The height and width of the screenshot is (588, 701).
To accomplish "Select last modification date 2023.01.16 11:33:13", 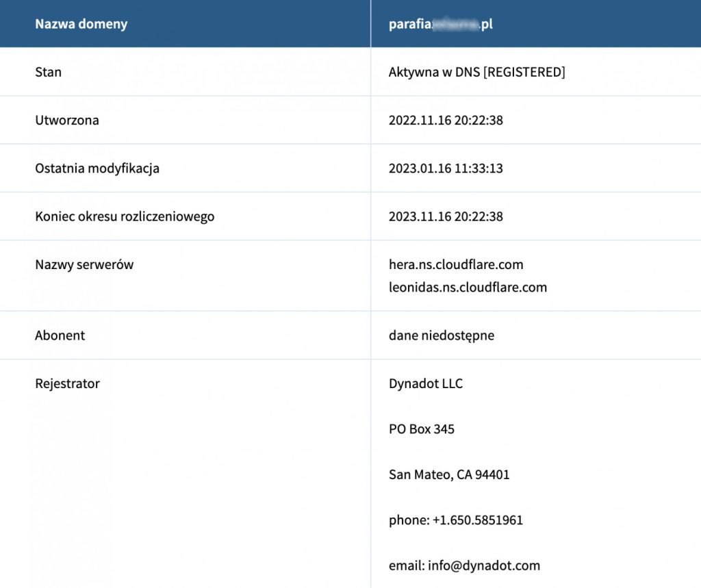I will [446, 168].
